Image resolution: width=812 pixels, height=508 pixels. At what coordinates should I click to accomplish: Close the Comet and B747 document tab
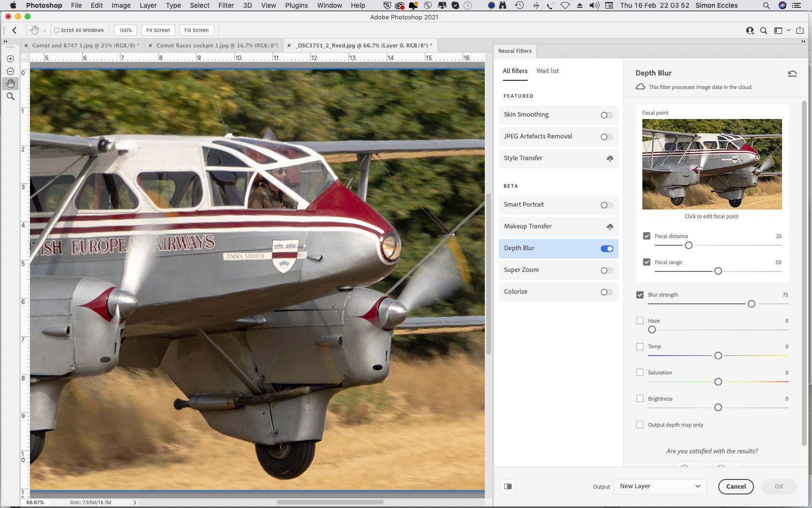pos(26,45)
